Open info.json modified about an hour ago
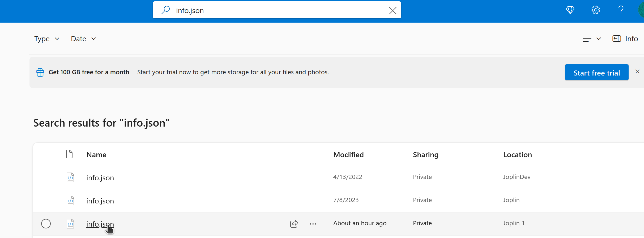The image size is (644, 238). click(x=100, y=224)
